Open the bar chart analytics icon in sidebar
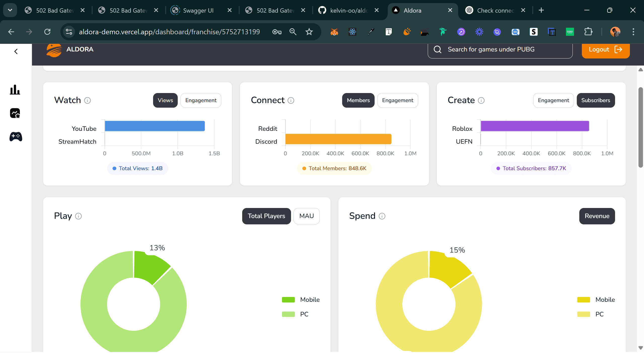This screenshot has width=644, height=361. (15, 90)
